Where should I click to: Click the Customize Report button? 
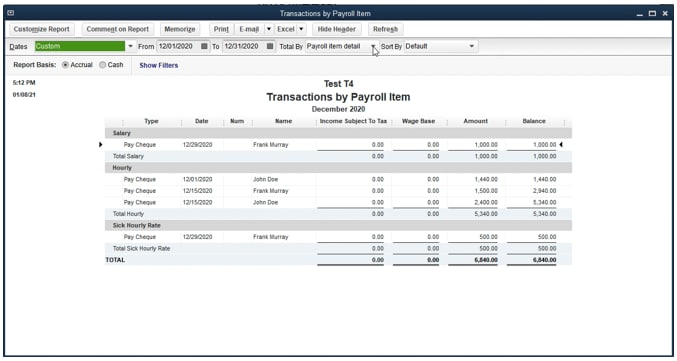point(41,29)
